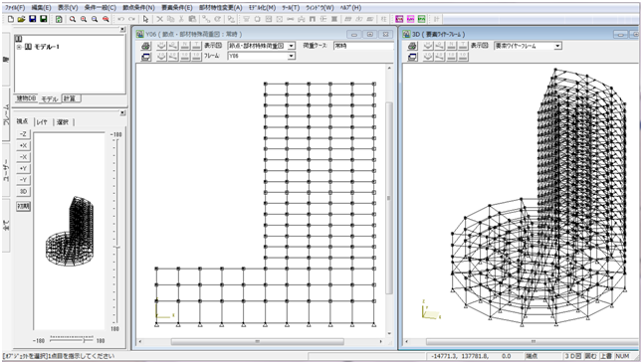Click the green-marked Save disk icon
The width and height of the screenshot is (643, 364).
pyautogui.click(x=44, y=19)
